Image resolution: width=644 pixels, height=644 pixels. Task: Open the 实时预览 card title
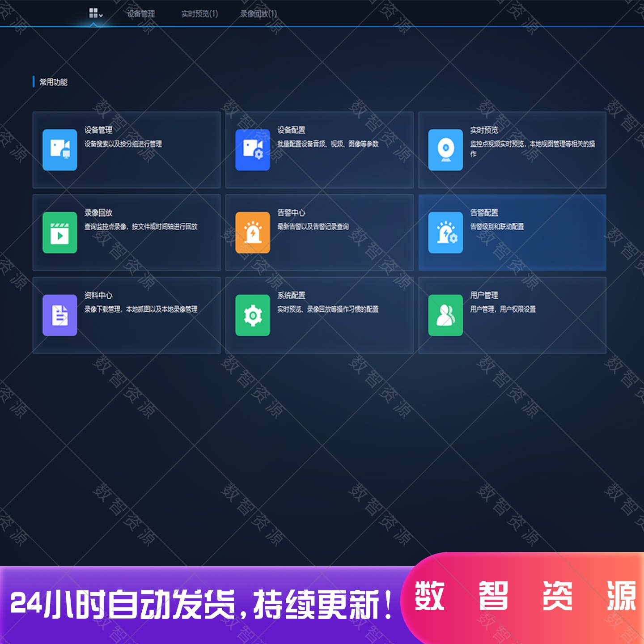point(484,130)
